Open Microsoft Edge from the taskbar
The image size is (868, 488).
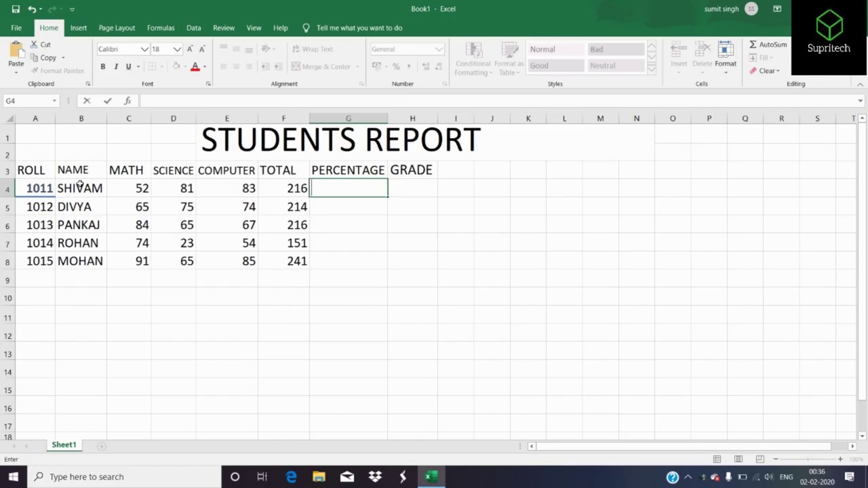point(291,476)
